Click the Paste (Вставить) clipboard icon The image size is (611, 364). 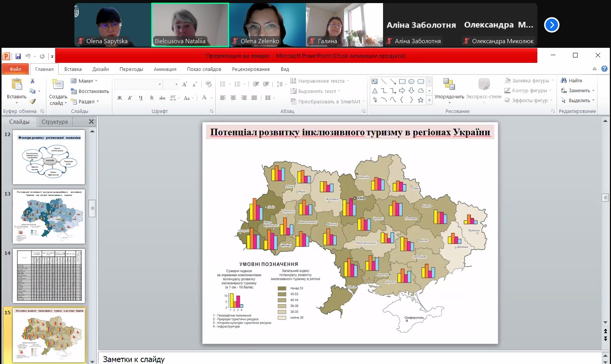(17, 84)
